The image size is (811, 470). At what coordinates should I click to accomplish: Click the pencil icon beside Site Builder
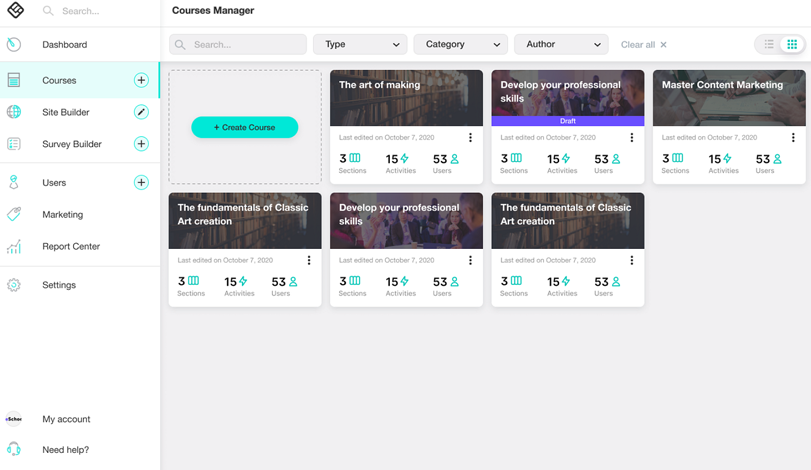141,112
